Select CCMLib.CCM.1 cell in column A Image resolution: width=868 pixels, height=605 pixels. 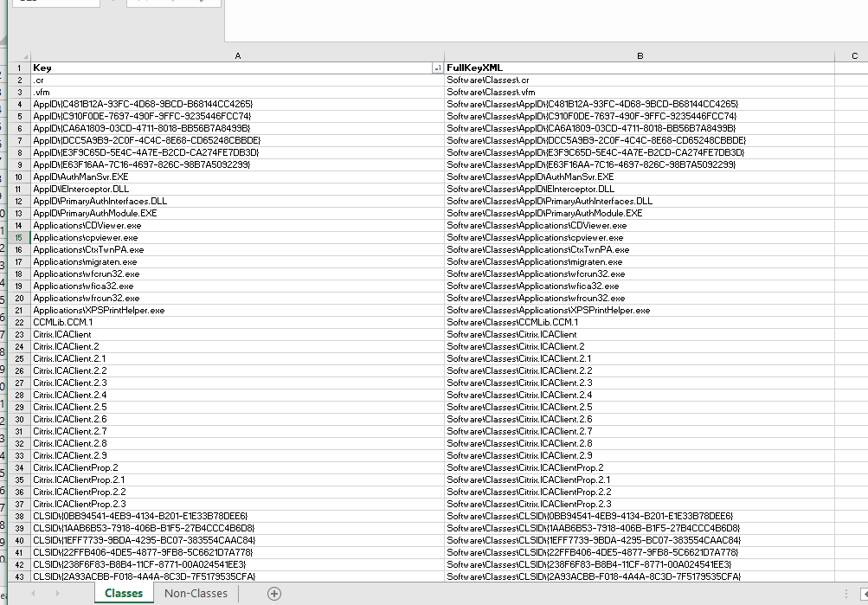click(237, 323)
